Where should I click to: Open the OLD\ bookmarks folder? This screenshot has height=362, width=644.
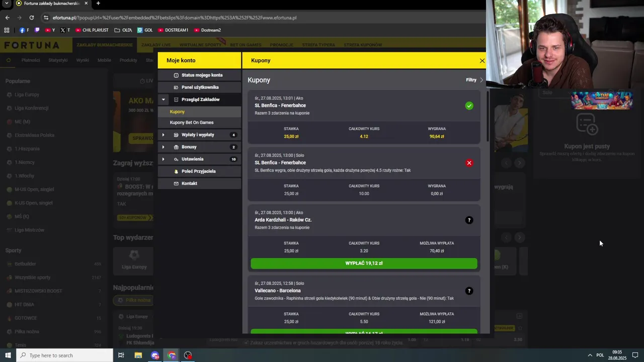click(123, 30)
